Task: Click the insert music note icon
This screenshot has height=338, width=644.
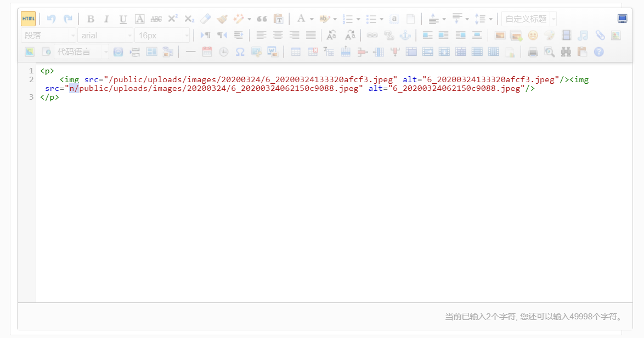Action: pyautogui.click(x=583, y=35)
